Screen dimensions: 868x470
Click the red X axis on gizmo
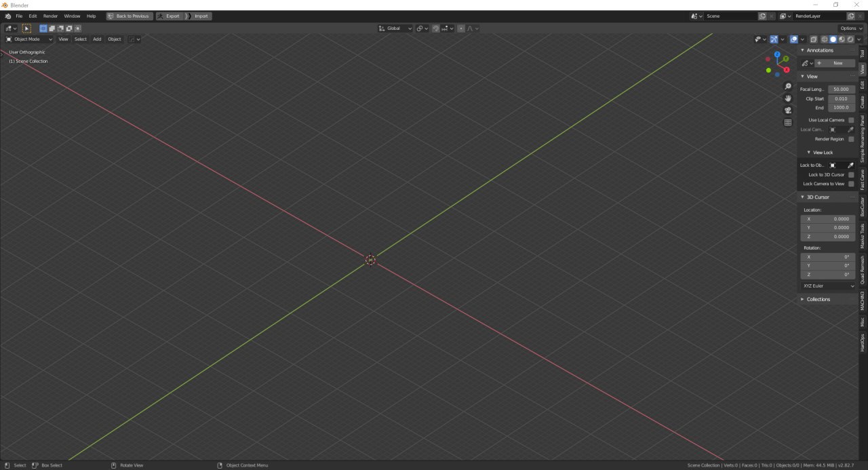[x=786, y=69]
